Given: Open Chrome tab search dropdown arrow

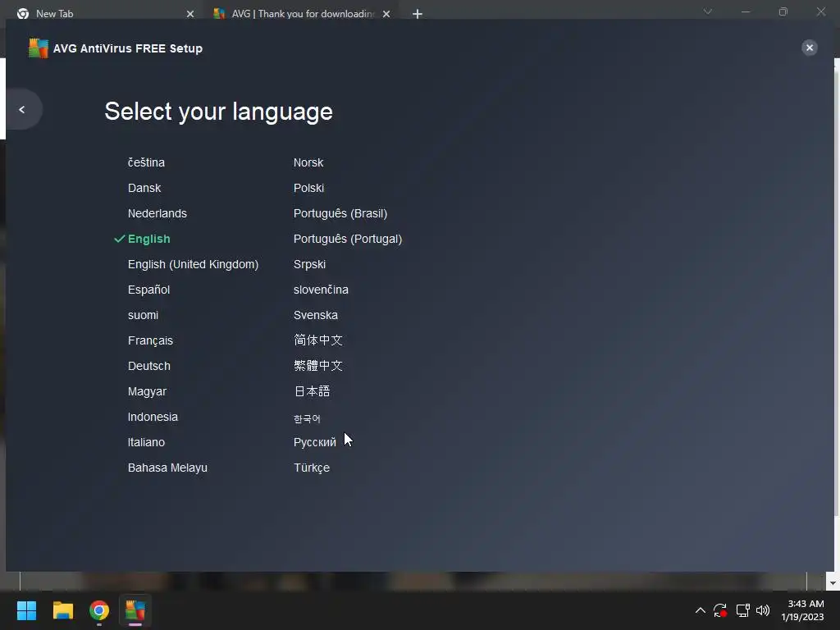Looking at the screenshot, I should [707, 11].
